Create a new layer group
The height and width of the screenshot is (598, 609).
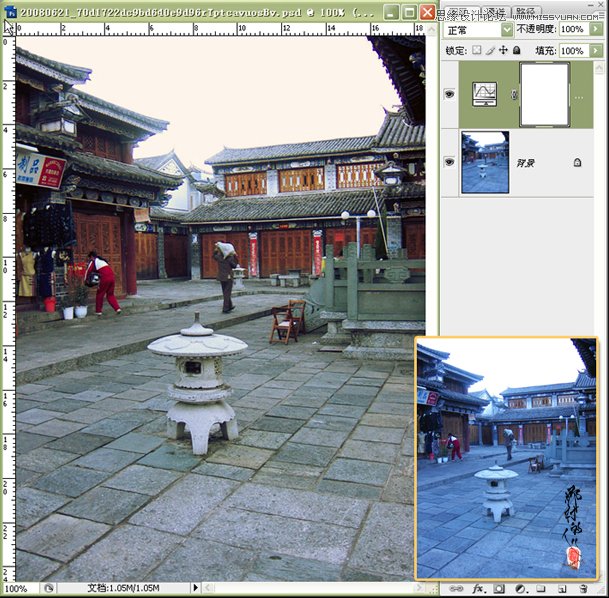pyautogui.click(x=541, y=589)
